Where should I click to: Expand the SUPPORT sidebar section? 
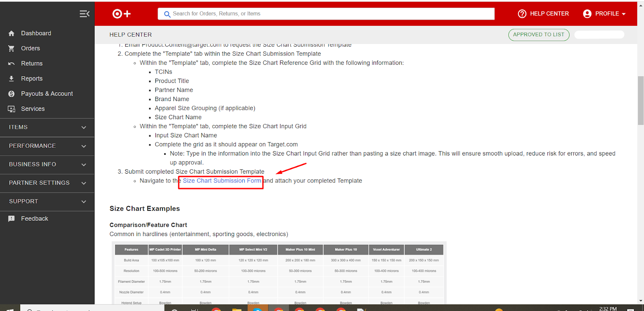click(47, 201)
